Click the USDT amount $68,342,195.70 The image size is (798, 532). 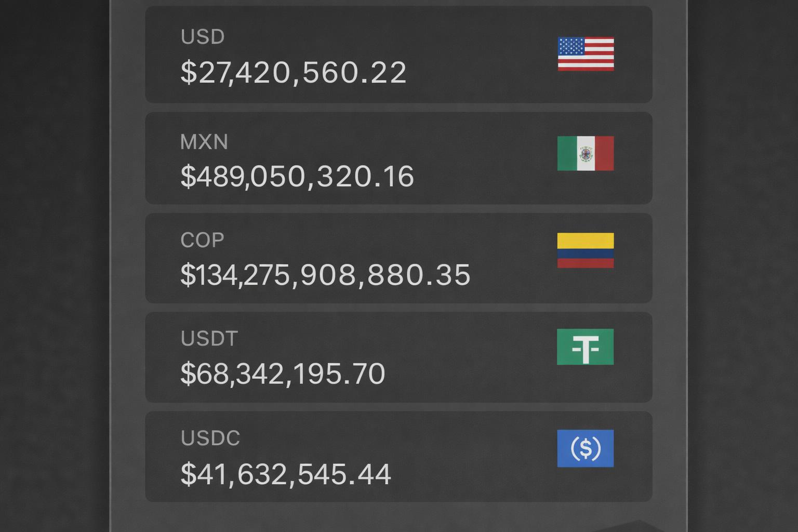coord(282,373)
